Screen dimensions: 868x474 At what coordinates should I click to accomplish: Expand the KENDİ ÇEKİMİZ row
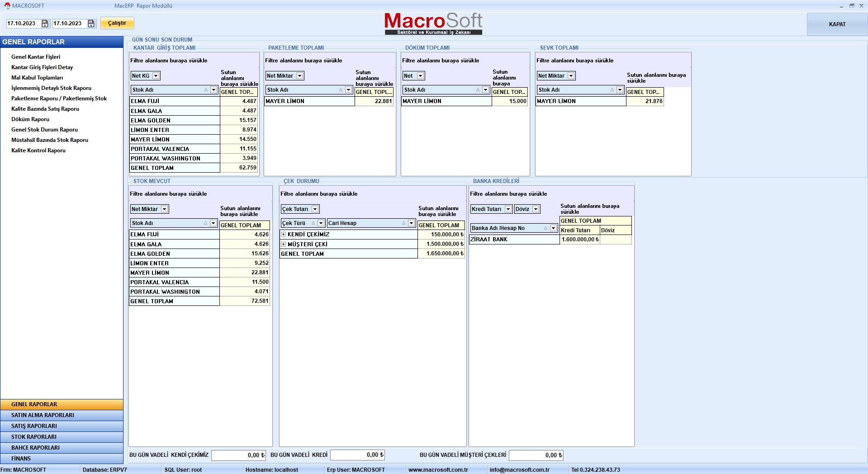(284, 235)
